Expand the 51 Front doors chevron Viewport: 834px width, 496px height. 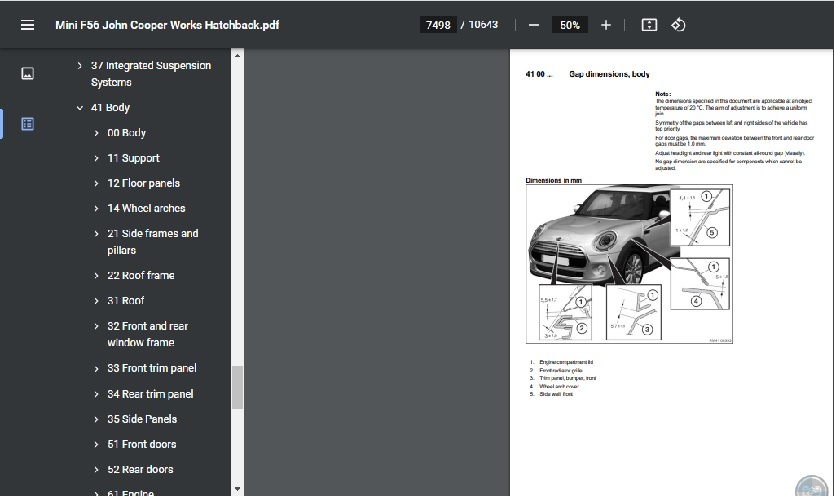[96, 444]
